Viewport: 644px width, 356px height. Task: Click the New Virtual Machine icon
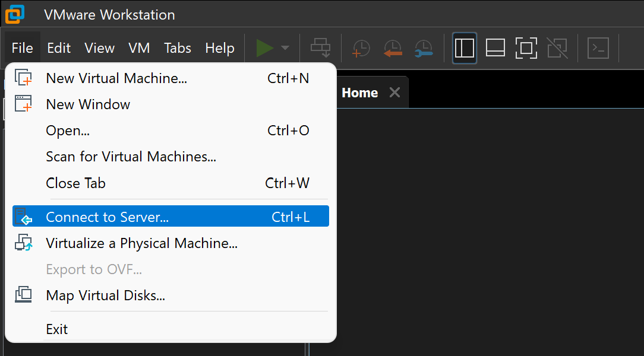coord(23,78)
